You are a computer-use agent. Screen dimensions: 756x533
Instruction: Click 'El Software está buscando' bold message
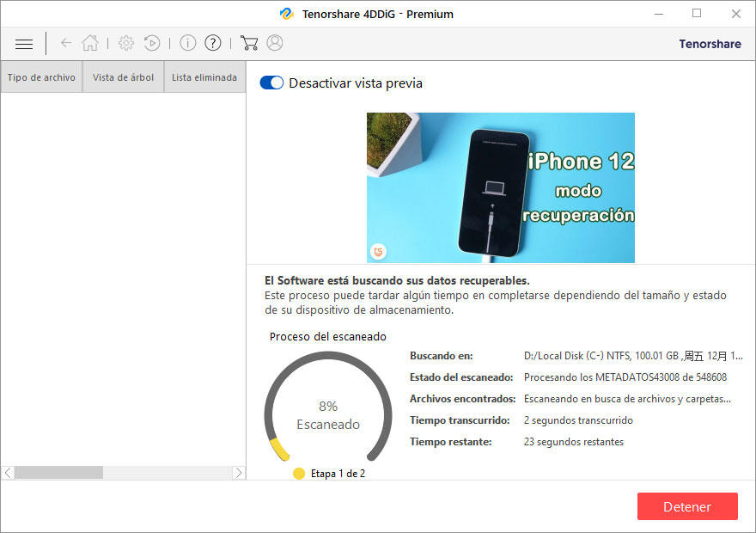(x=397, y=281)
